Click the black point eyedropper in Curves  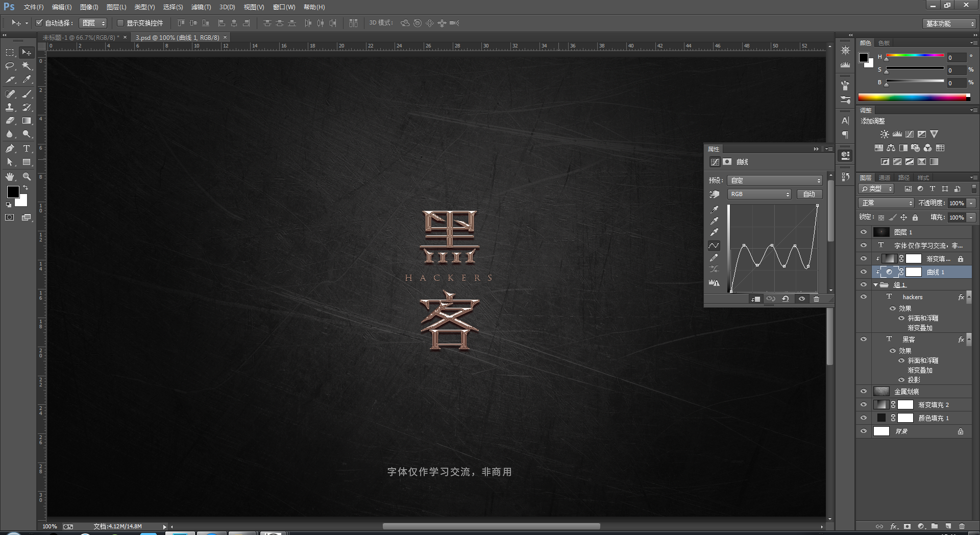[714, 209]
